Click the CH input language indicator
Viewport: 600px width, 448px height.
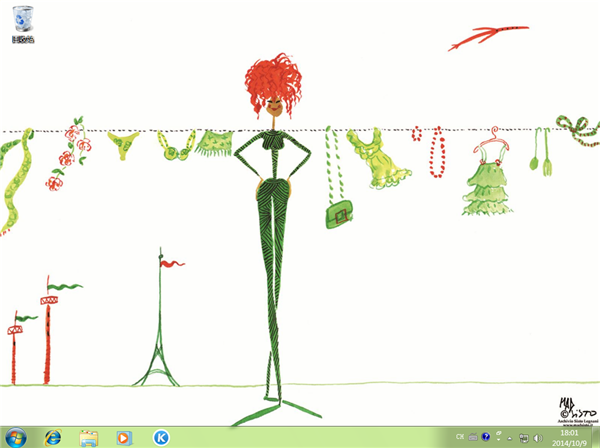coord(459,437)
